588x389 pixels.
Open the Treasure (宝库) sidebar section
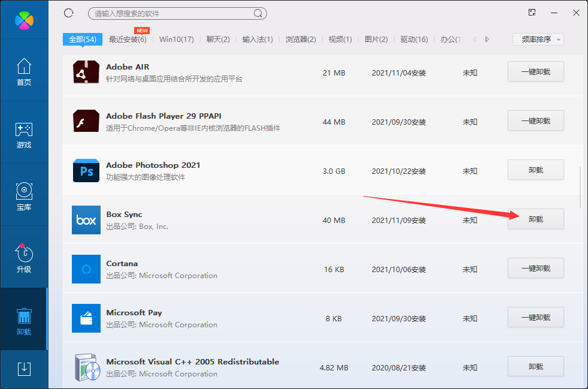pyautogui.click(x=24, y=197)
